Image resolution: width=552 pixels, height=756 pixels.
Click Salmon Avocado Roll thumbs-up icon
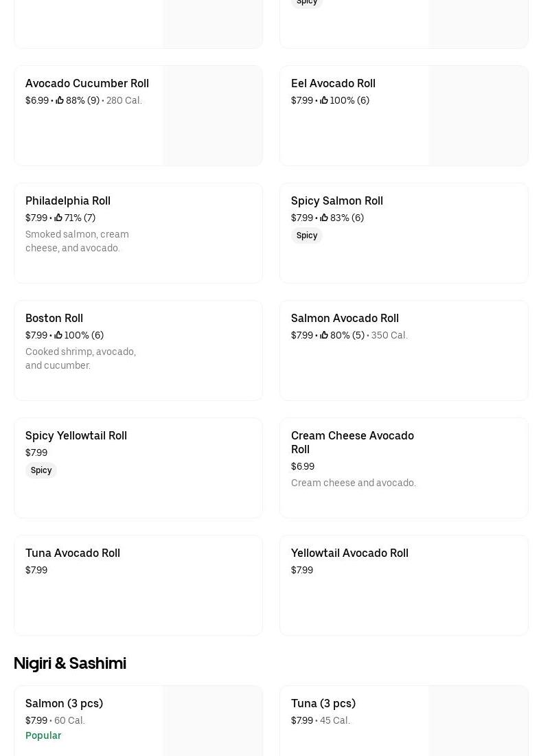[324, 335]
